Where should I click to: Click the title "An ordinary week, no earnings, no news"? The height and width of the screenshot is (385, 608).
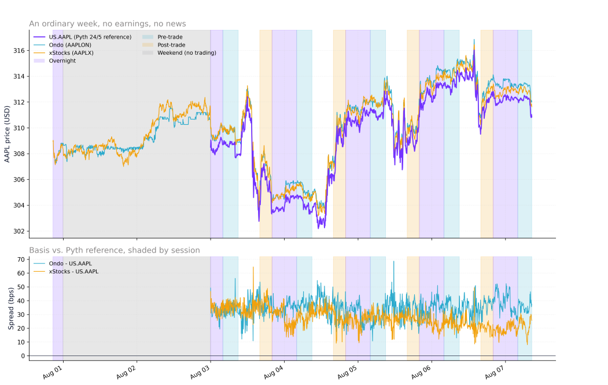[107, 24]
